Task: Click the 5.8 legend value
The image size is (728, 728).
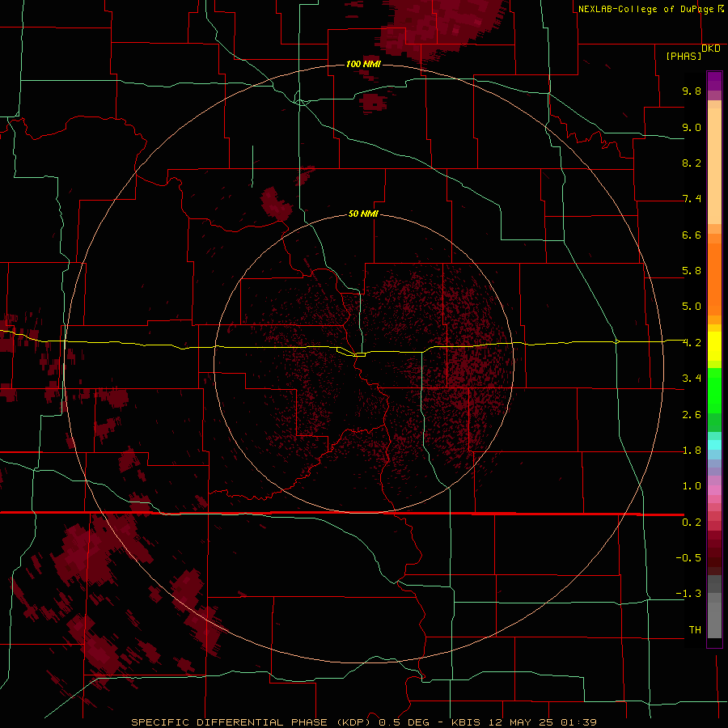Action: coord(692,271)
